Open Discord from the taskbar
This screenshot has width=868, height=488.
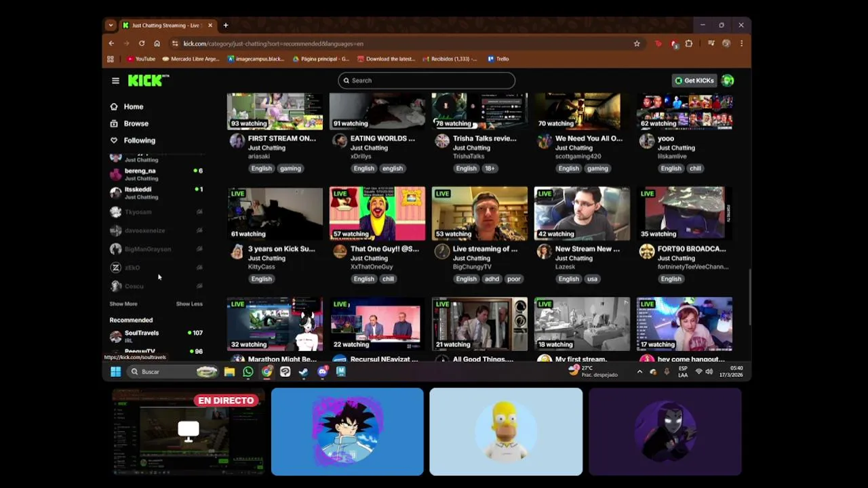[322, 371]
